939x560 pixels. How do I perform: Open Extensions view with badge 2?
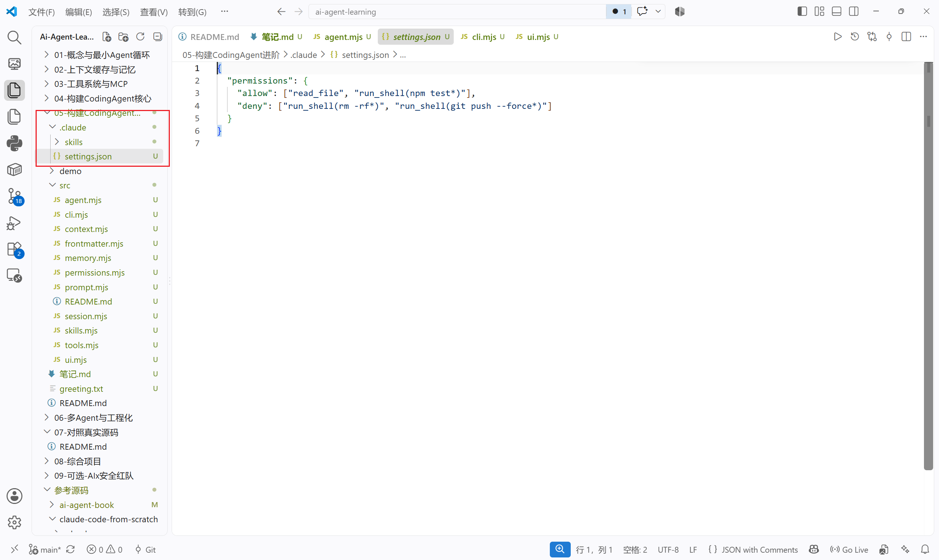click(15, 250)
